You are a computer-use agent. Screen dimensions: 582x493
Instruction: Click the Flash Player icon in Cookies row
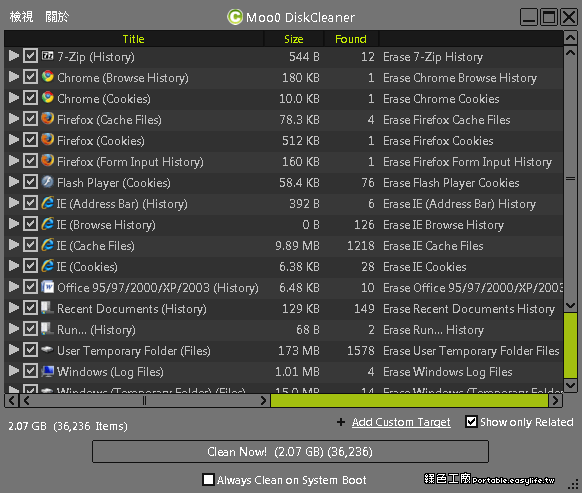click(47, 182)
